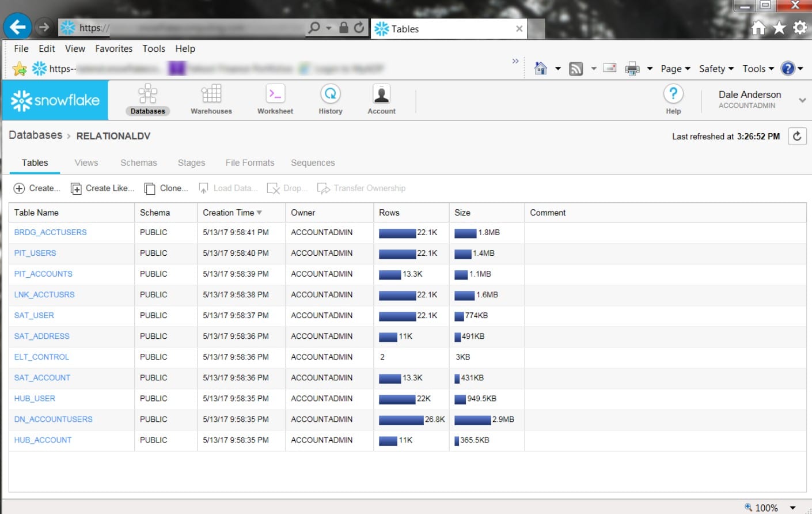Open the Edit menu
812x514 pixels.
pos(47,49)
